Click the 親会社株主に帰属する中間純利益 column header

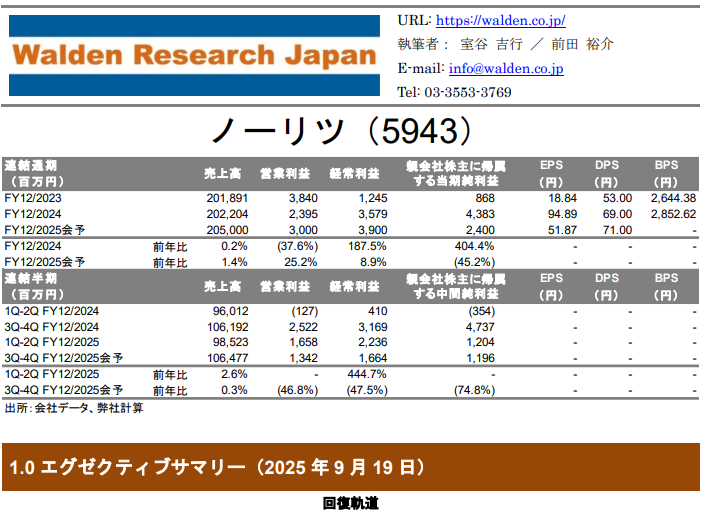(x=456, y=287)
